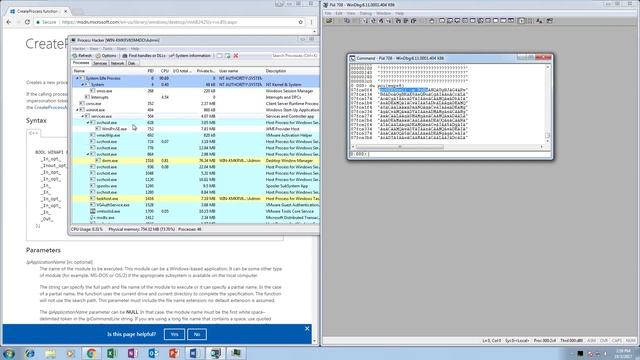Image resolution: width=640 pixels, height=360 pixels.
Task: Answer Yes to page helpful prompt
Action: (174, 334)
